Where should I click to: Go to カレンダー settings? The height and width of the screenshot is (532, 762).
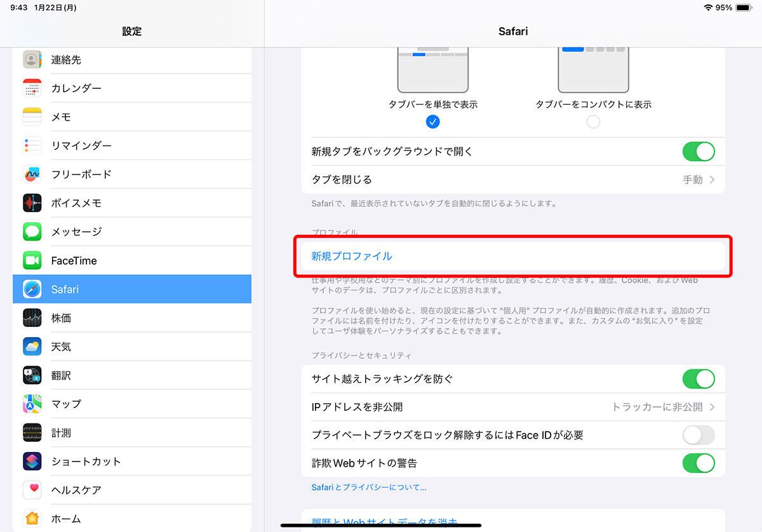(132, 88)
